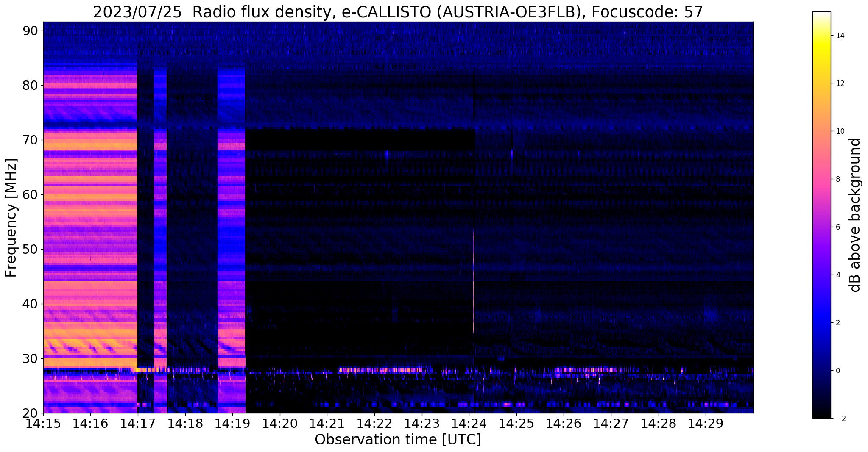Click the 14:28 time tick label

tap(658, 423)
